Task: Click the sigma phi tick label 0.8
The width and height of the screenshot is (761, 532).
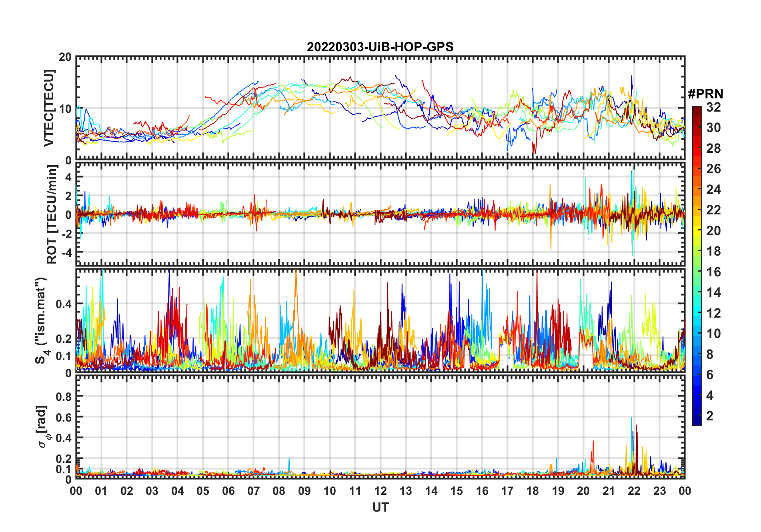Action: coord(64,396)
